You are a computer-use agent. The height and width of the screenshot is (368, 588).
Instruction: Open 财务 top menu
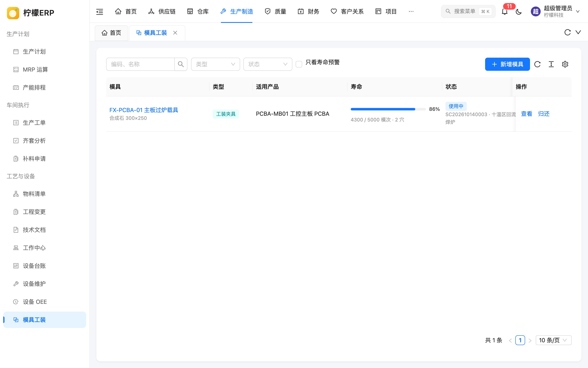pos(308,11)
